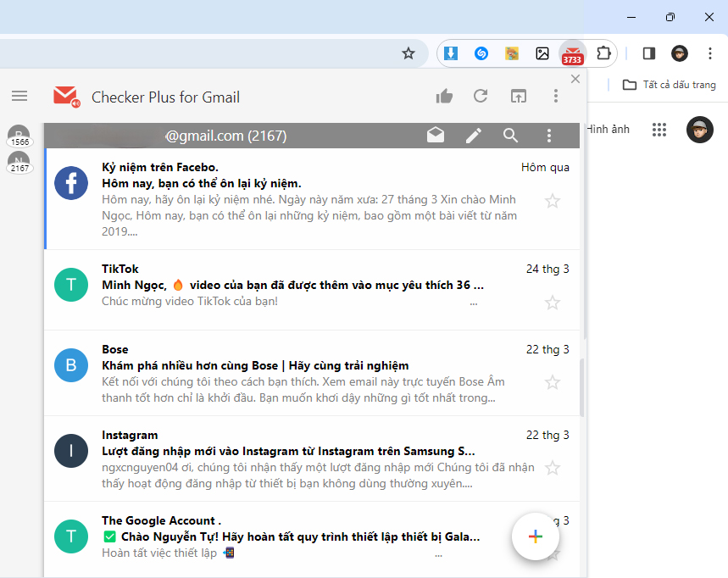
Task: Click the '22 thg 3' date on Bose email
Action: click(x=547, y=349)
